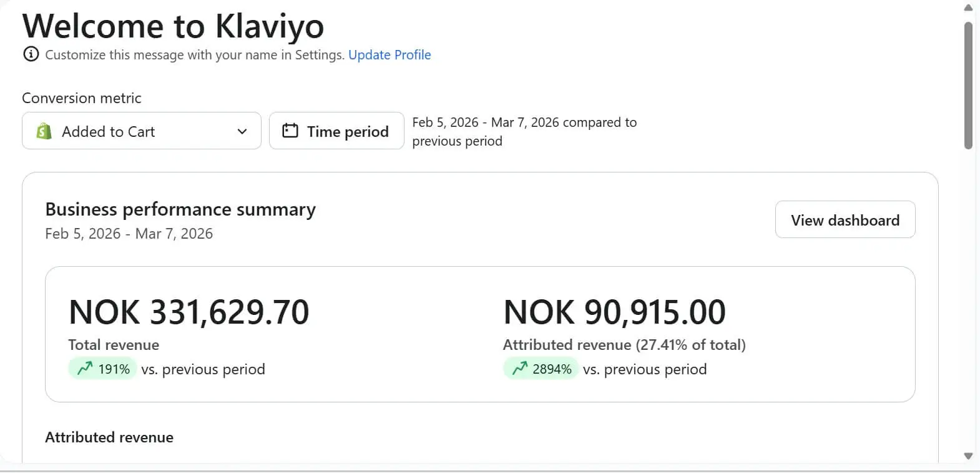Click the calendar icon on Time period

coord(290,131)
